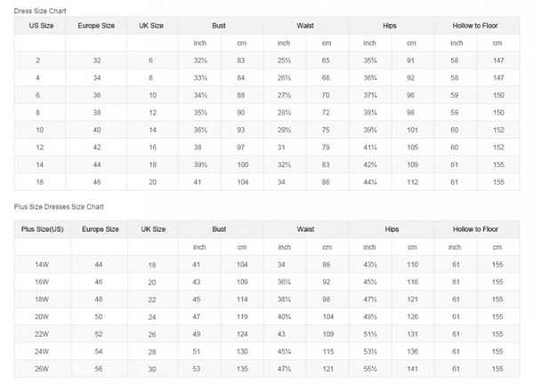Screen dimensions: 534x392
Task: Select the 26W plus size cell
Action: point(40,366)
